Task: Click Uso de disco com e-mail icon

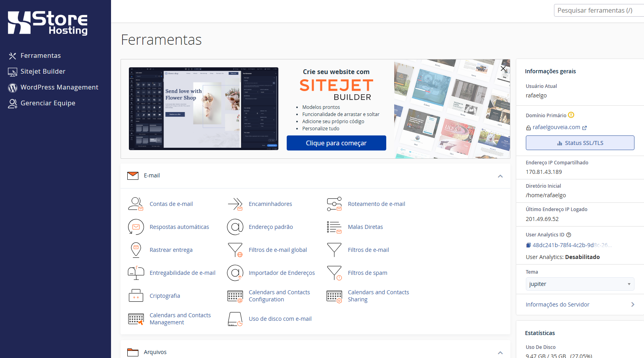Action: click(235, 319)
